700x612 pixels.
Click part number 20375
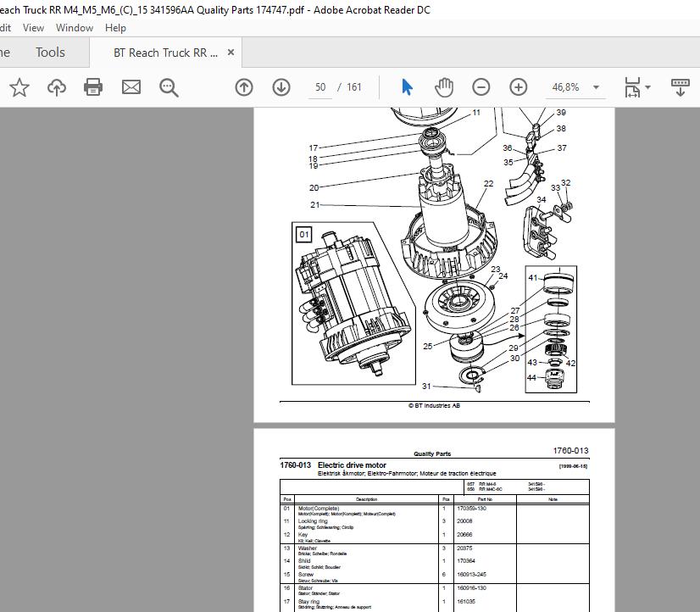(464, 548)
